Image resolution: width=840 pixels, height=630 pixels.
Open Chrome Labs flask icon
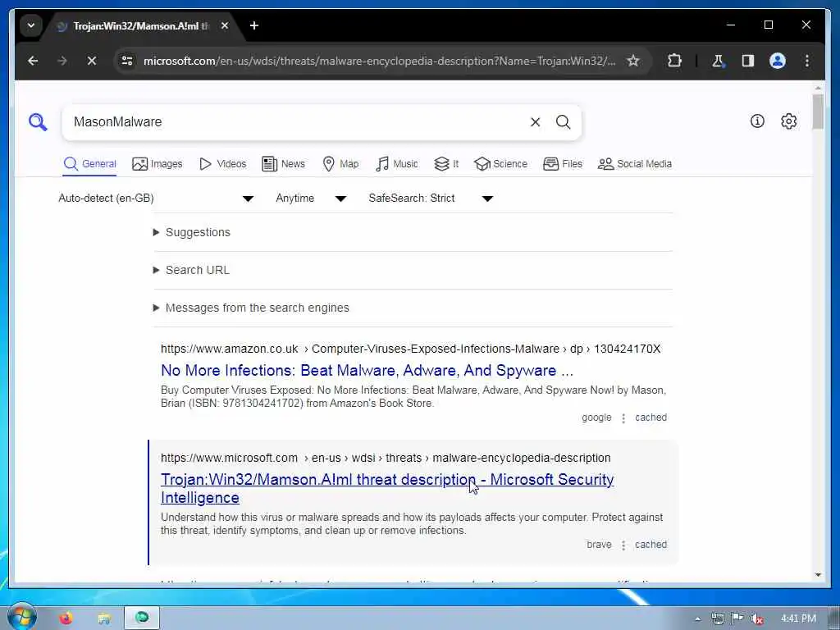tap(718, 61)
